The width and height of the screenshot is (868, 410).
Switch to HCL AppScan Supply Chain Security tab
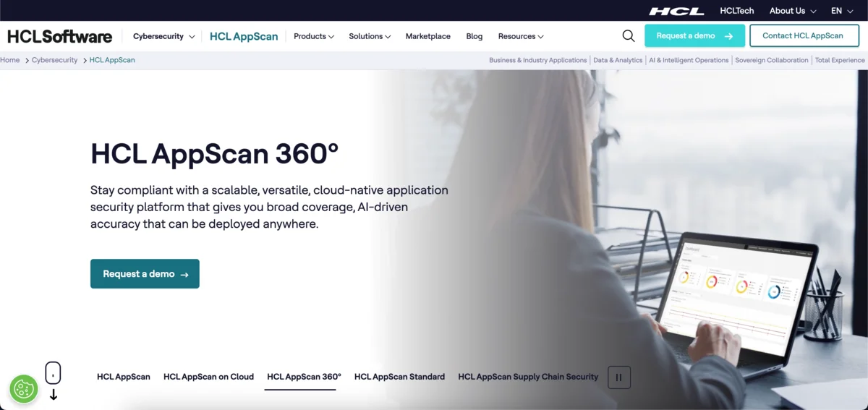[x=528, y=377]
